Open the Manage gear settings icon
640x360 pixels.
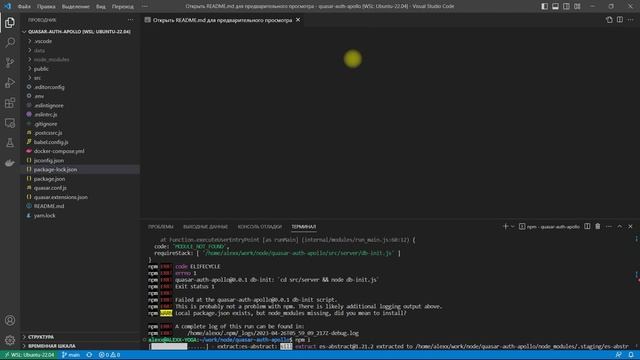point(10,340)
